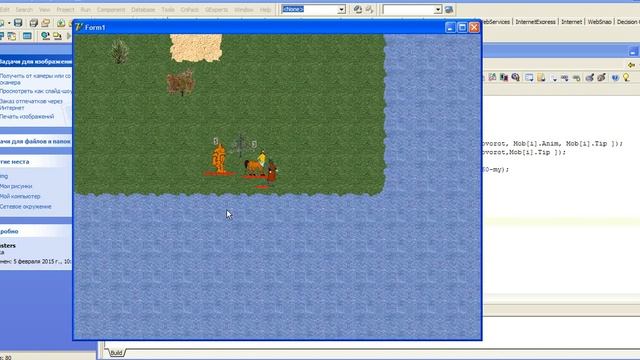
Task: Collapse the 'Подробно' details section header
Action: tap(36, 231)
